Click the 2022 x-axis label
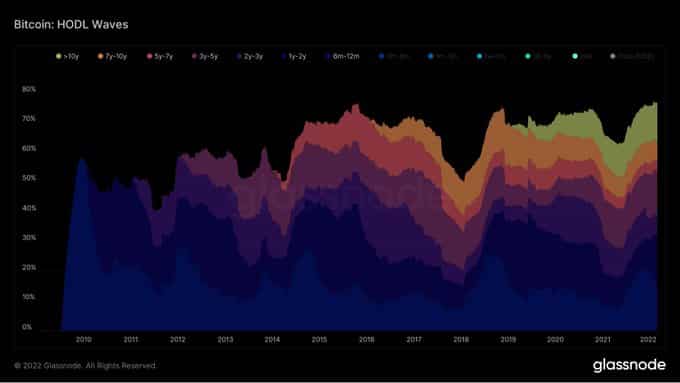Screen dimensions: 680x383 648,340
